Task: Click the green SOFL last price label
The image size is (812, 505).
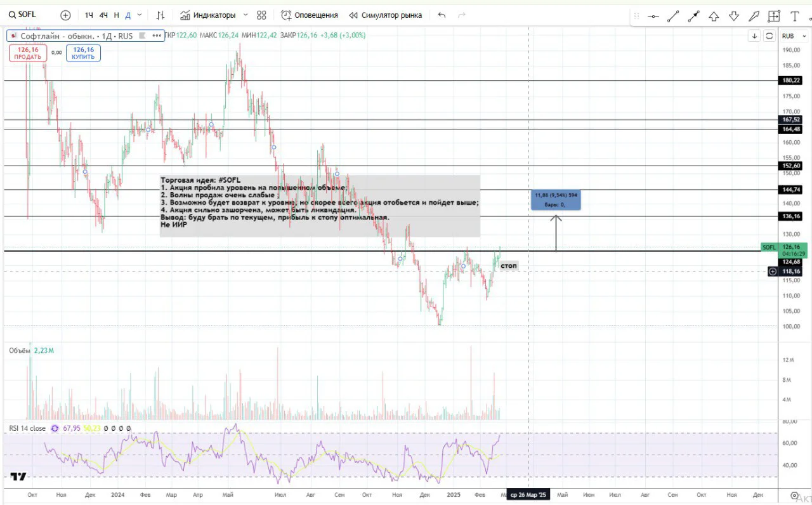Action: (784, 250)
